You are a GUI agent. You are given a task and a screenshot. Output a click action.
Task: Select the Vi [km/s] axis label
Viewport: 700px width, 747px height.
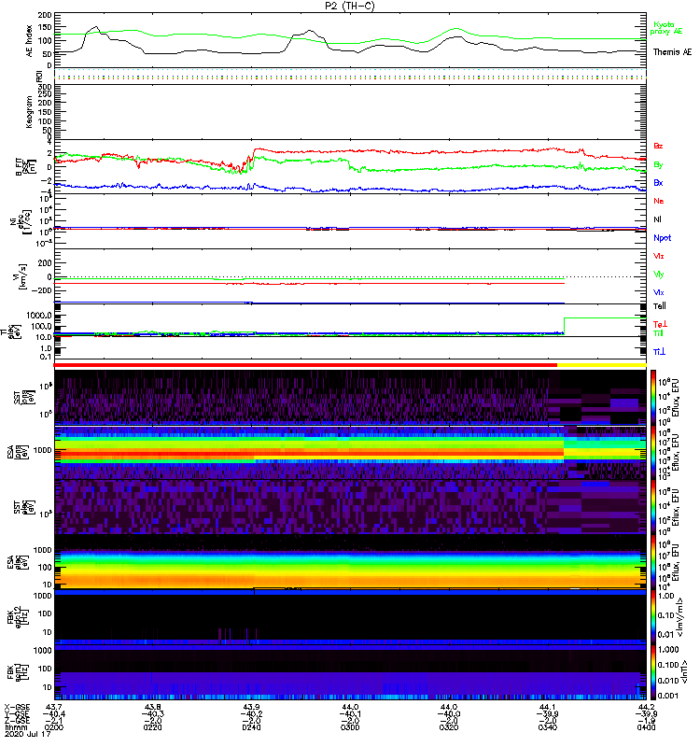(21, 276)
